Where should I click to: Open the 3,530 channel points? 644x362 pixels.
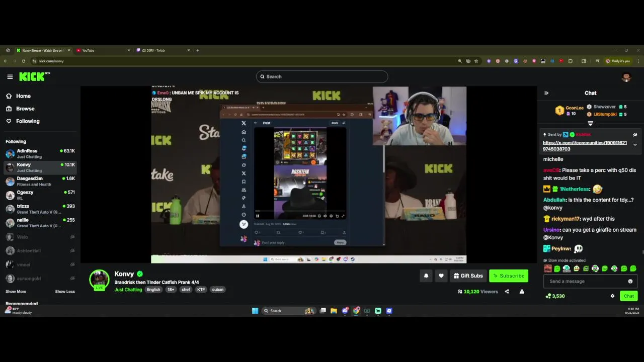click(x=555, y=296)
